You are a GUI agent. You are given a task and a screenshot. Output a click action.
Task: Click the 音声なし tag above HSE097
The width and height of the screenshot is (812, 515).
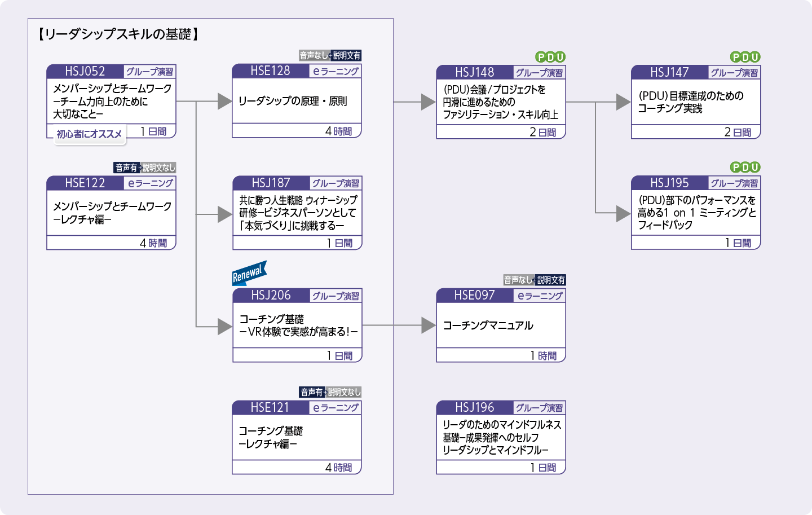click(518, 280)
